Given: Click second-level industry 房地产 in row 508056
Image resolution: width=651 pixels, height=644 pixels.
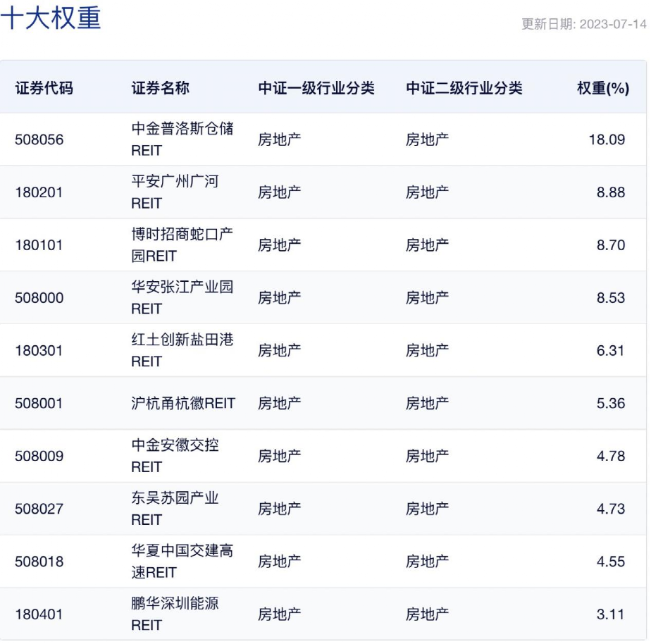Looking at the screenshot, I should [427, 140].
